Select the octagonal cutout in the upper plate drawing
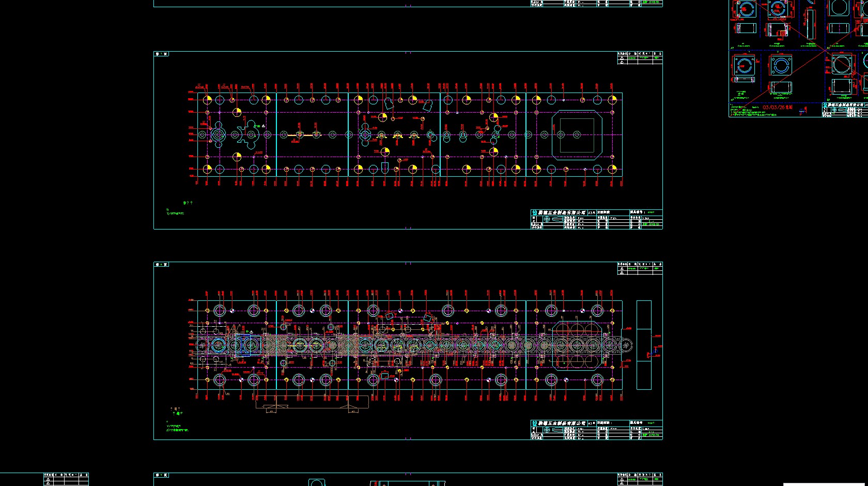868x486 pixels. tap(577, 134)
